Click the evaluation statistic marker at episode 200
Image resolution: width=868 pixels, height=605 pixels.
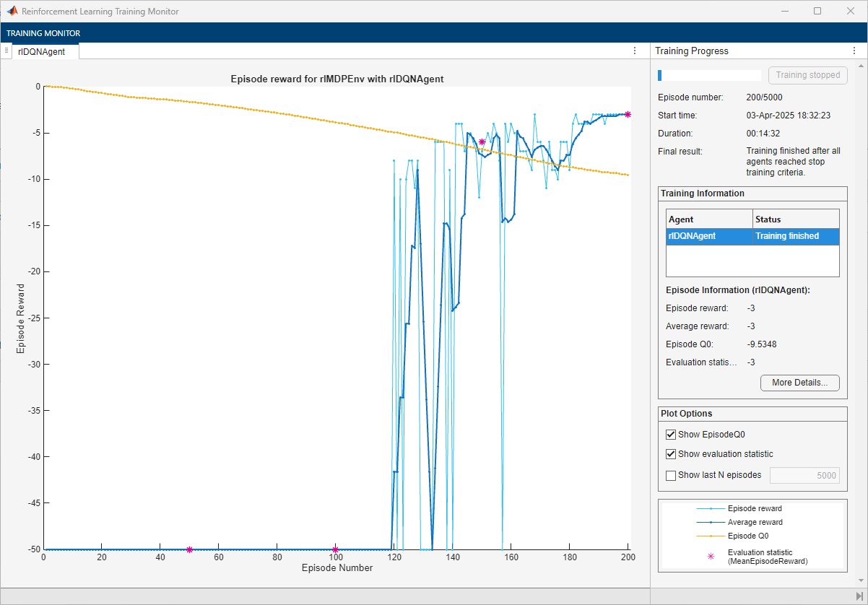point(628,114)
